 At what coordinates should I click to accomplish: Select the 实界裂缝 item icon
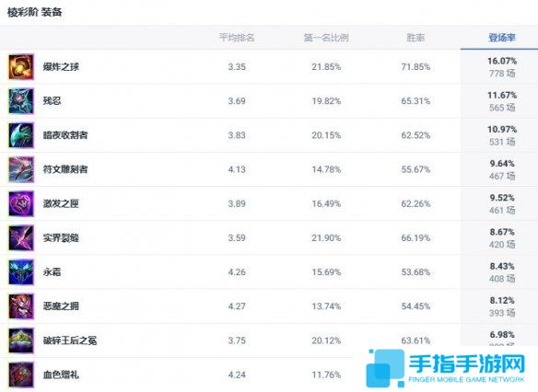click(x=21, y=238)
